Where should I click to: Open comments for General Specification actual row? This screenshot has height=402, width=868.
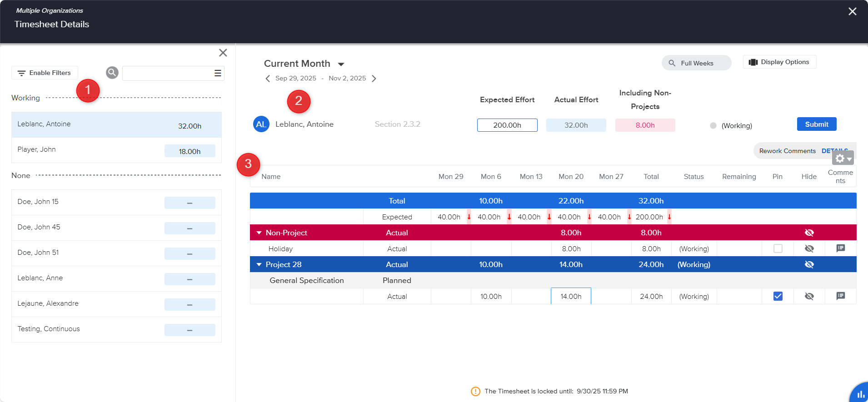pyautogui.click(x=840, y=296)
